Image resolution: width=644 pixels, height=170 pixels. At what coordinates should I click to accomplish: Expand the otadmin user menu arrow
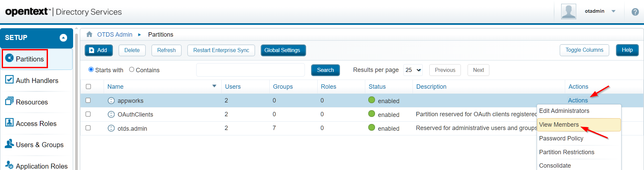click(613, 11)
